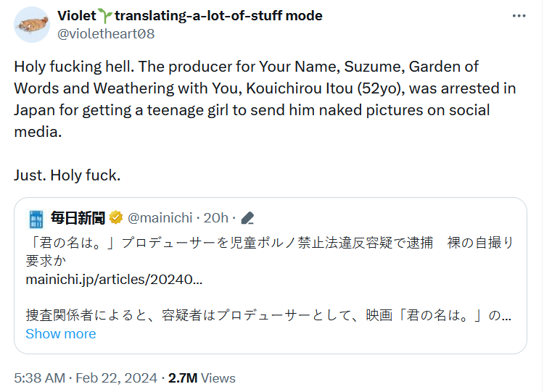Expand quoted tweet with Show more

tap(60, 334)
